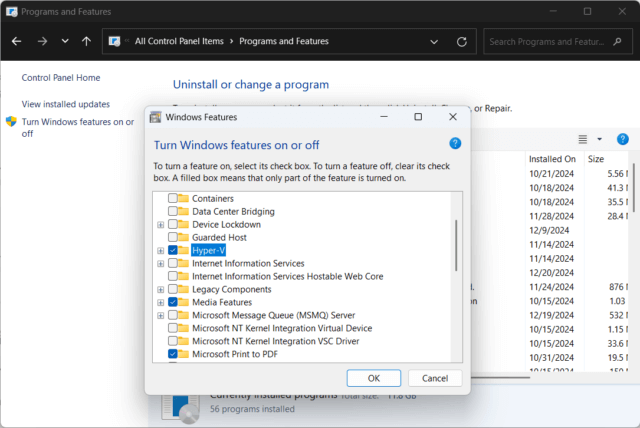Open the address bar history dropdown
This screenshot has height=428, width=640.
pyautogui.click(x=434, y=42)
